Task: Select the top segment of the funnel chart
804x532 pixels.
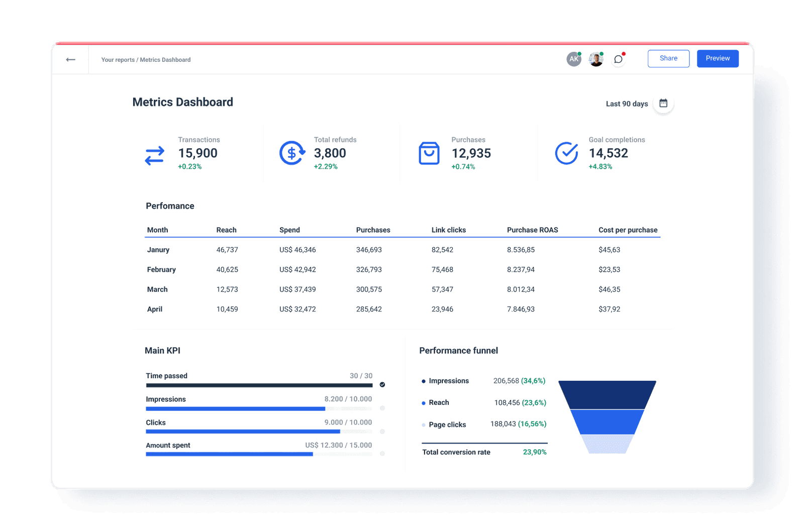Action: 607,394
